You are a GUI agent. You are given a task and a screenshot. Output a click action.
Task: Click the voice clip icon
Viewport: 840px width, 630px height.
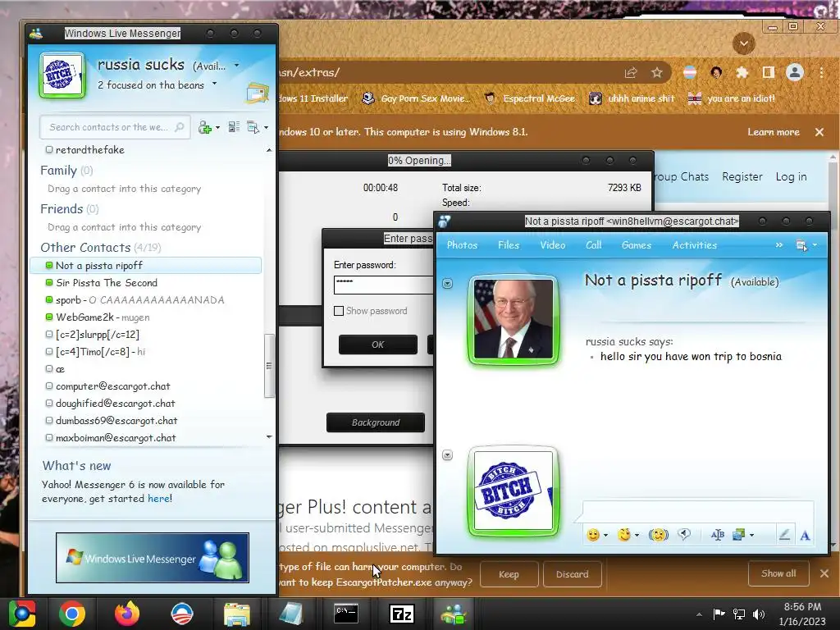pos(684,534)
